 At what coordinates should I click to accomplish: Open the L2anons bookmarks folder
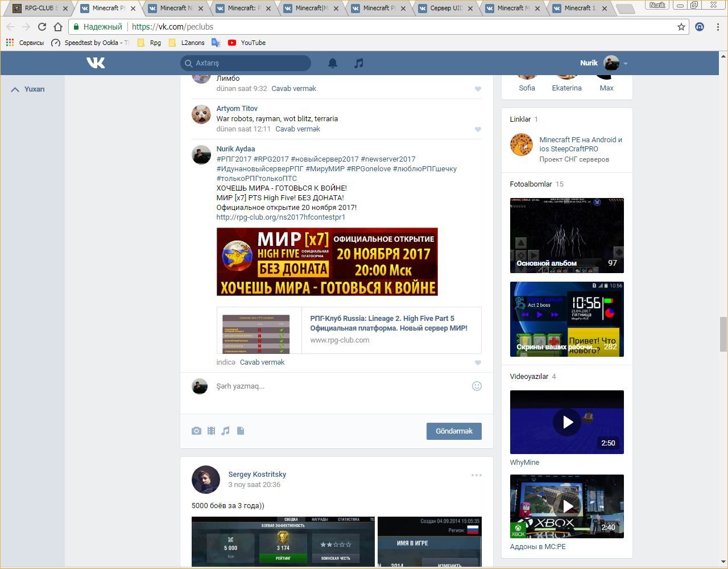pos(187,43)
